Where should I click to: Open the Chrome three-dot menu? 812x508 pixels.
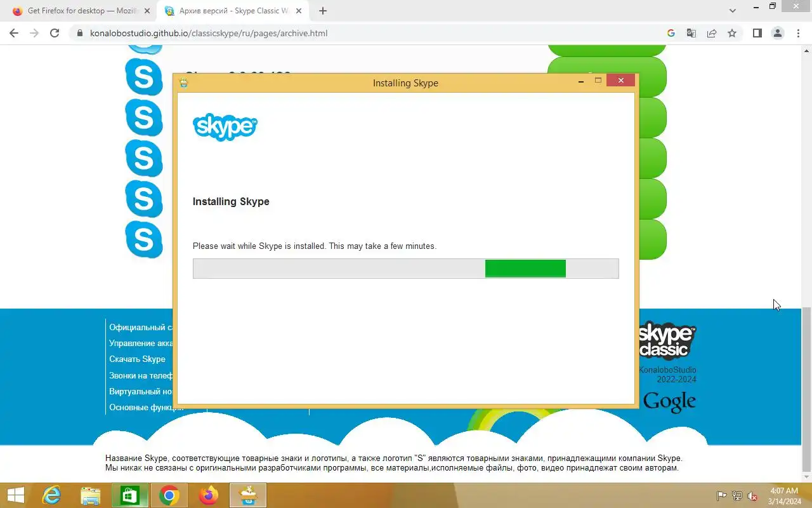(798, 33)
